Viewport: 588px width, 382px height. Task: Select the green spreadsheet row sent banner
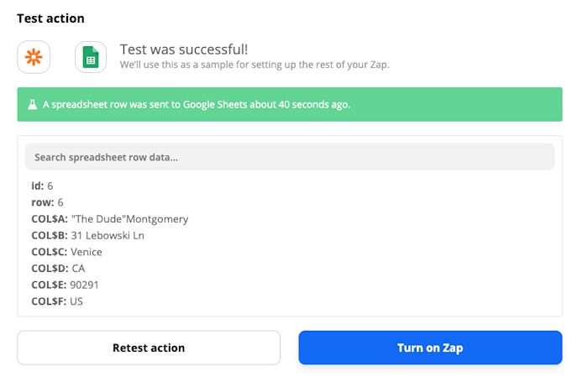[289, 105]
